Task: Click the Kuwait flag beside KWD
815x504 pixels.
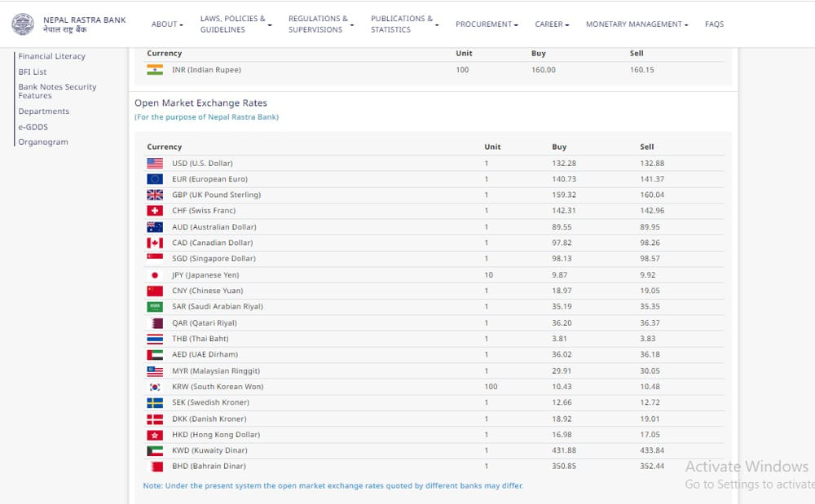Action: point(155,450)
